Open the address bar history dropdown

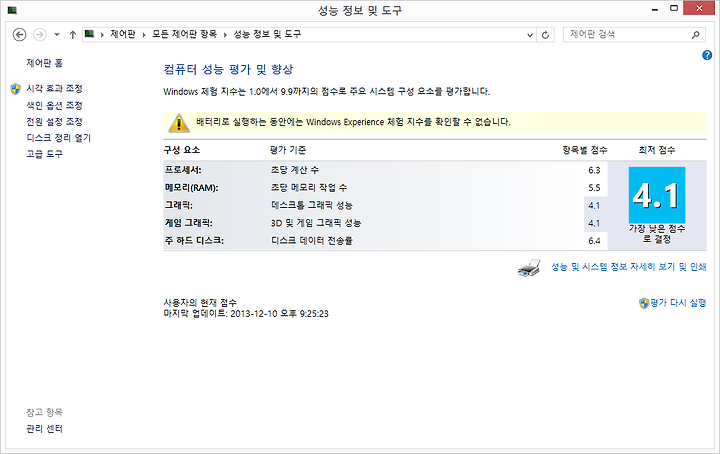pos(530,35)
